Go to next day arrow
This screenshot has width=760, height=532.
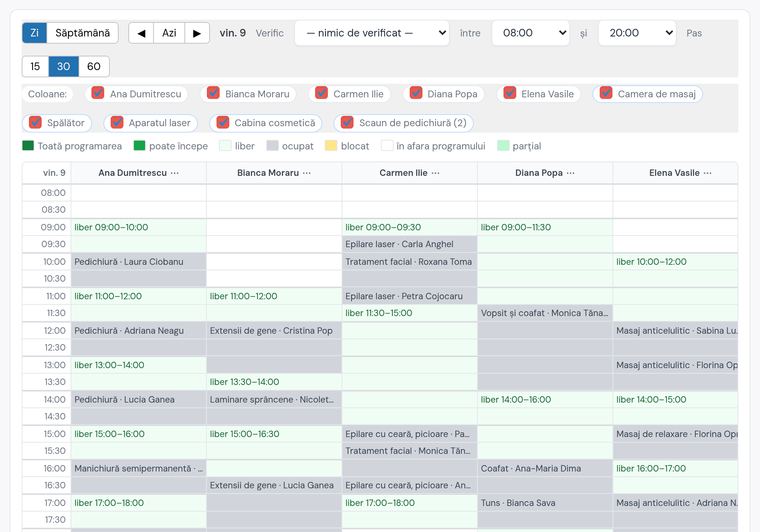click(x=197, y=33)
